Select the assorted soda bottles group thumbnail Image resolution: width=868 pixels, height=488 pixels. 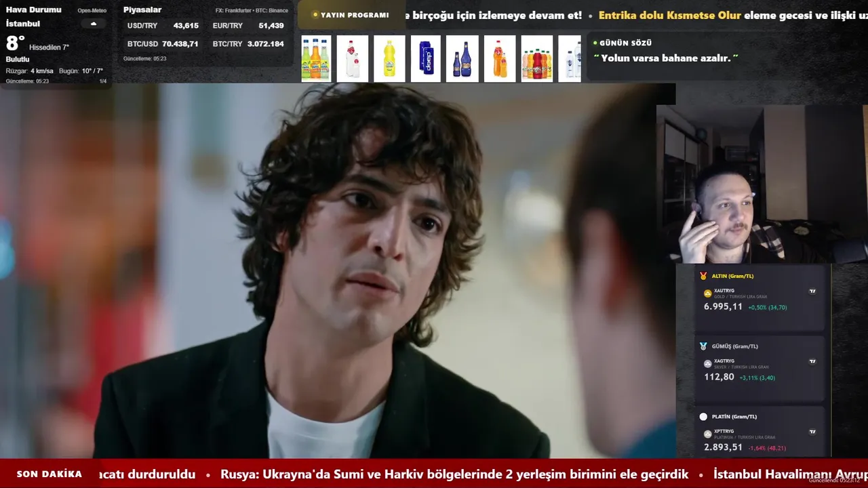[x=536, y=59]
